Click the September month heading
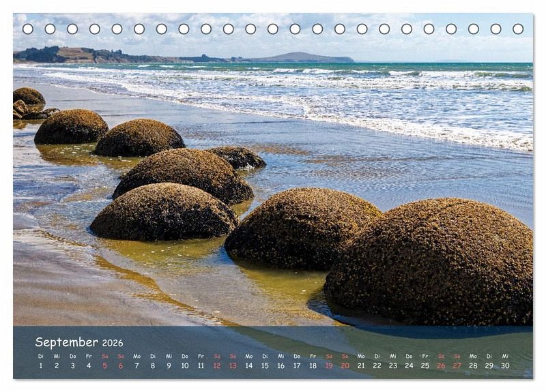 66,343
